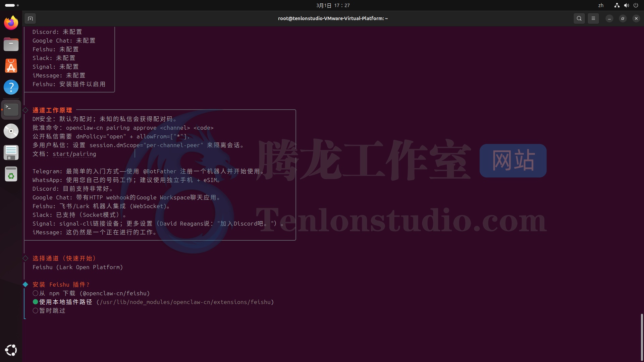Click the terminal search icon
The width and height of the screenshot is (644, 362).
click(x=579, y=18)
